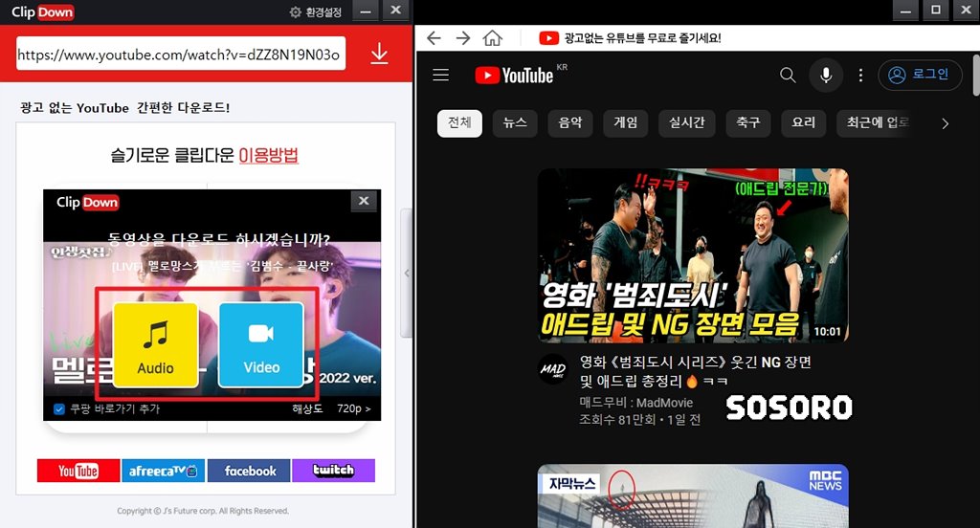The image size is (980, 528).
Task: Select the 실시간 category chip
Action: tap(687, 123)
